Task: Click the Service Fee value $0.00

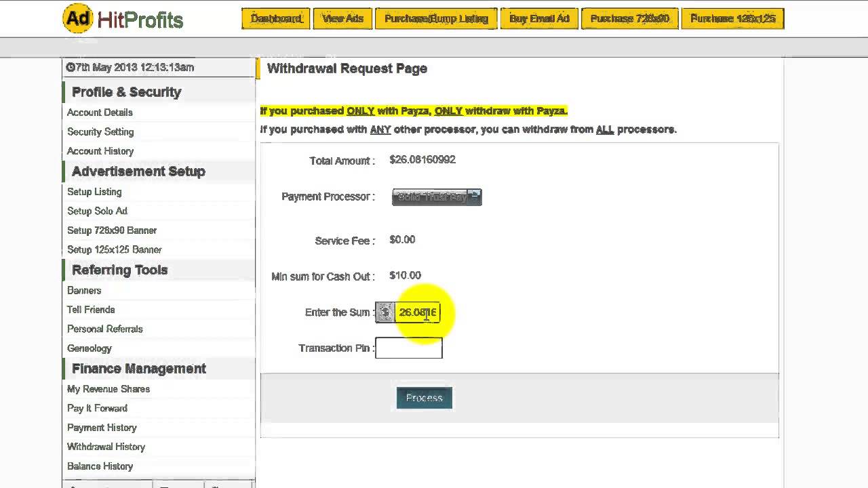Action: [x=402, y=240]
